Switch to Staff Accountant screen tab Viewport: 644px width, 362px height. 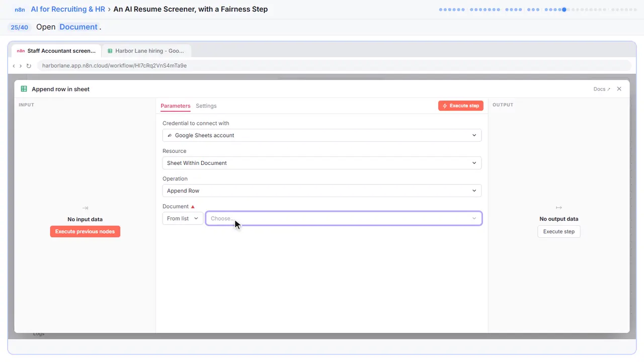[56, 51]
